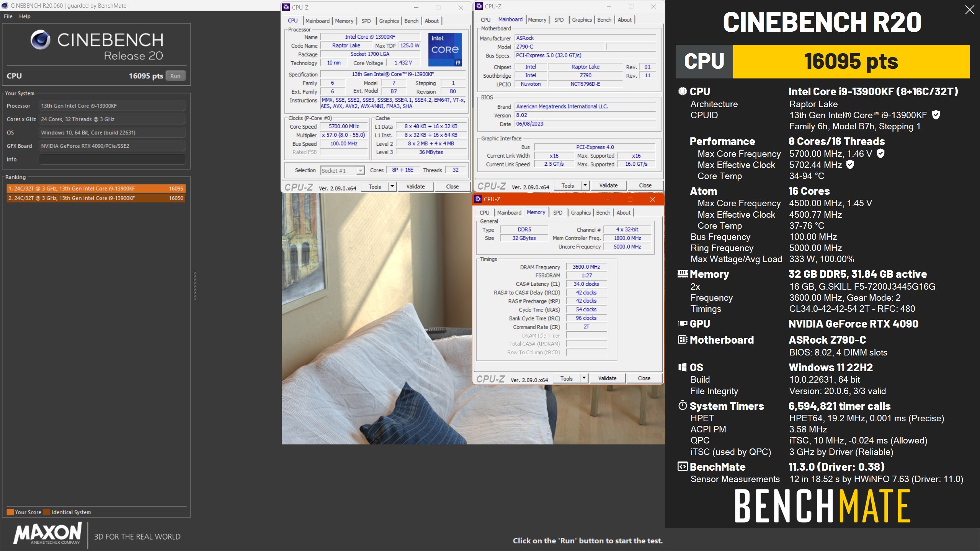Screen dimensions: 980x551
Task: Open the File menu in Cinebench
Action: click(8, 16)
